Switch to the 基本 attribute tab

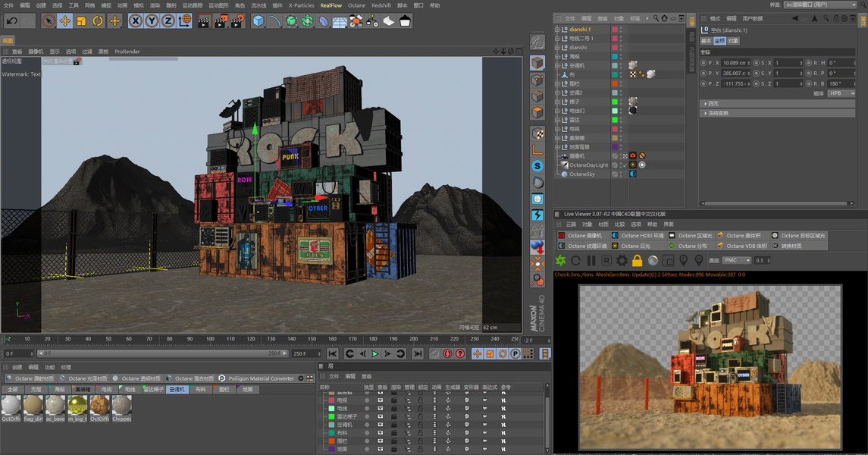[x=706, y=41]
